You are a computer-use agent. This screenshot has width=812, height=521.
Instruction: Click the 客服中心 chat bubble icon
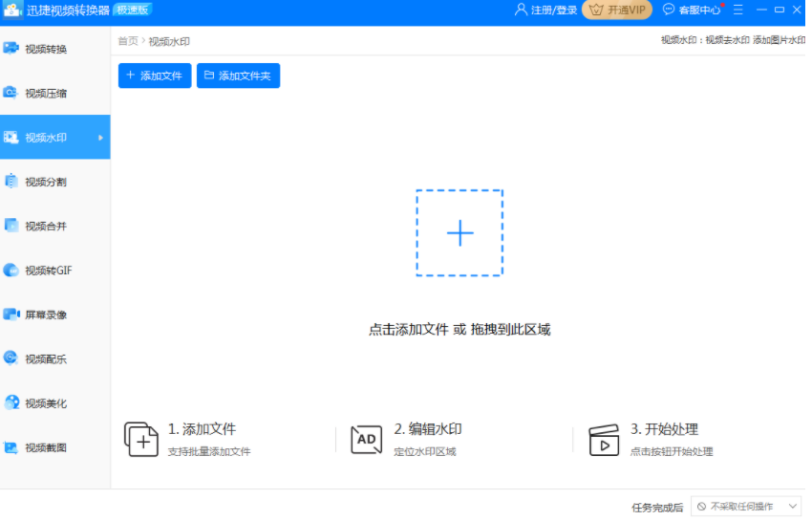tap(669, 10)
